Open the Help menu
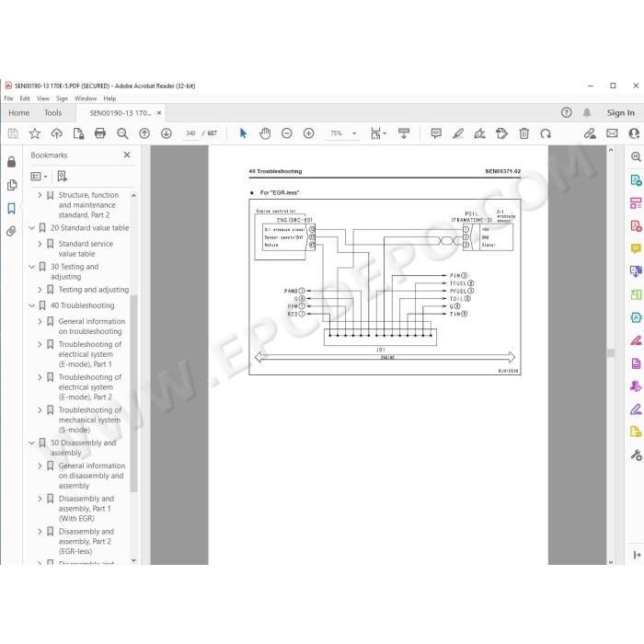Image resolution: width=644 pixels, height=644 pixels. [x=109, y=98]
